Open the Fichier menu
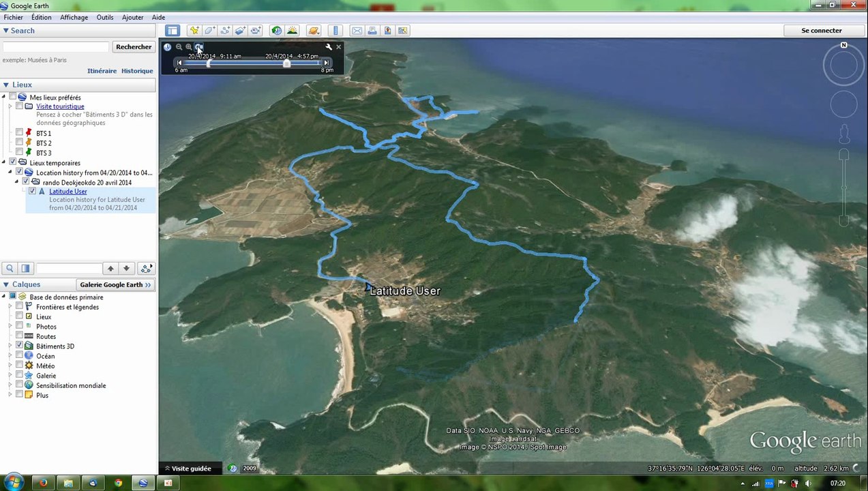The image size is (868, 491). [x=14, y=18]
